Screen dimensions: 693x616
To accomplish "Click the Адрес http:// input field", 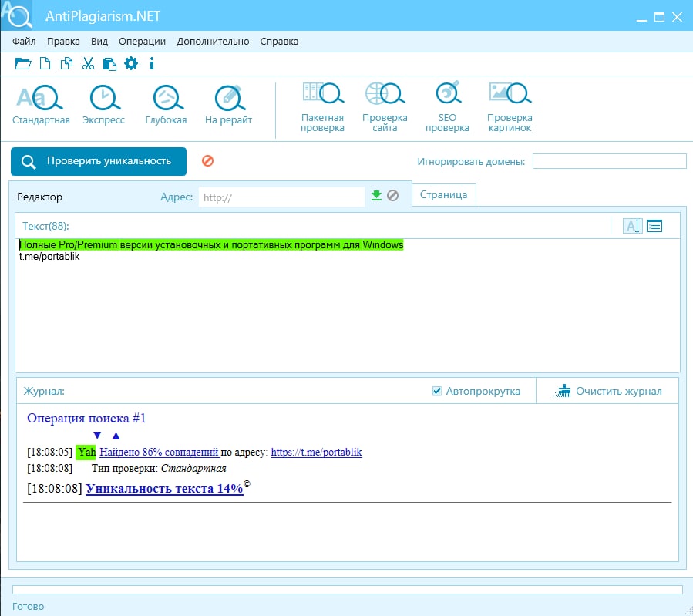I will (x=281, y=197).
